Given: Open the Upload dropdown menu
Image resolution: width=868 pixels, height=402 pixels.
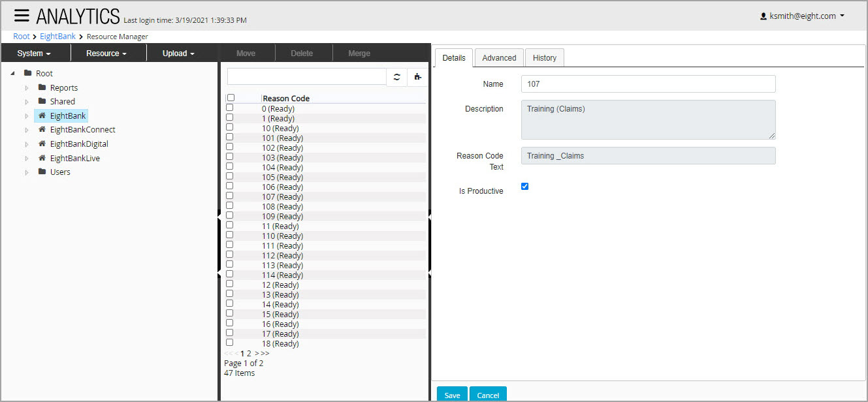Looking at the screenshot, I should pos(179,54).
